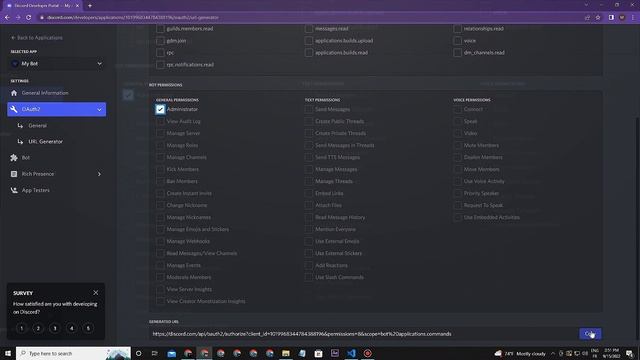Open File Explorer from the taskbar

click(x=286, y=353)
